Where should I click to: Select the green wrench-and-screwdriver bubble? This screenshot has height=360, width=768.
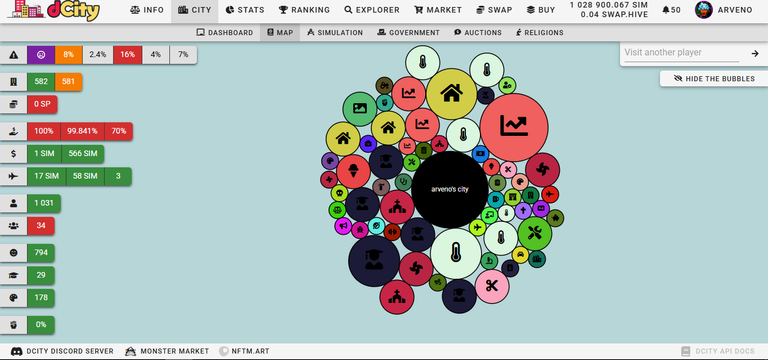(535, 234)
